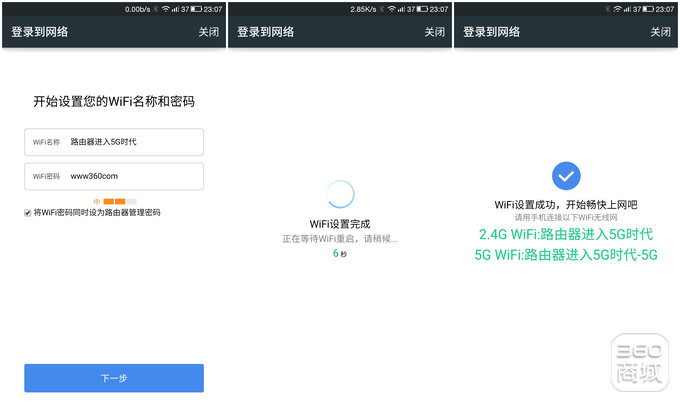This screenshot has height=402, width=680.
Task: Click the 360 商城 watermark logo
Action: click(x=639, y=363)
